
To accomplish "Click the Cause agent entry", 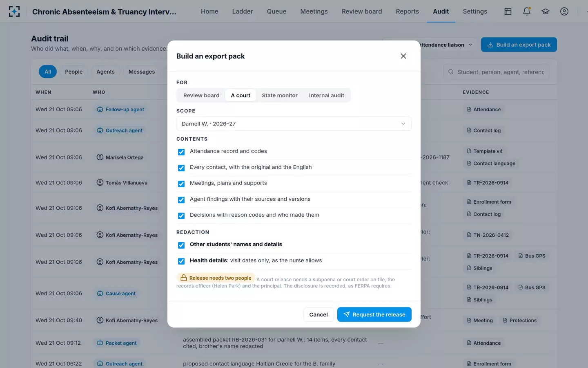I will [x=116, y=294].
